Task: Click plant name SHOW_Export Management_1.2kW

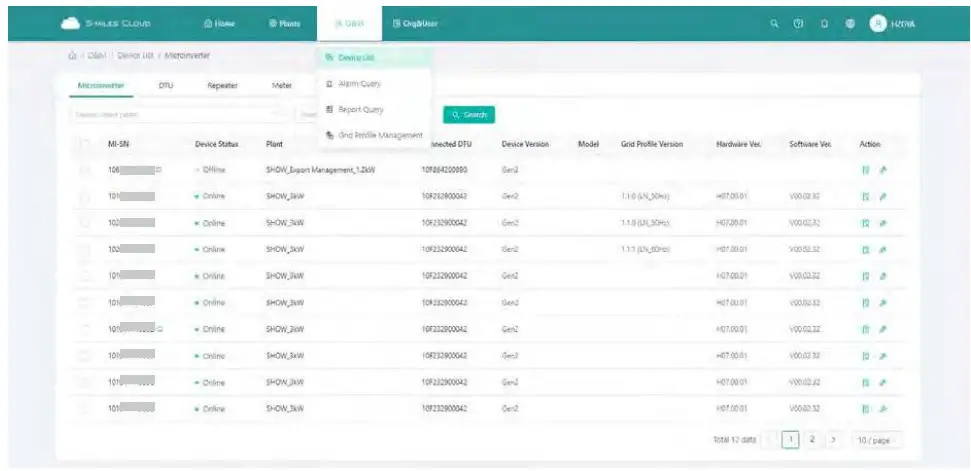Action: pyautogui.click(x=321, y=170)
